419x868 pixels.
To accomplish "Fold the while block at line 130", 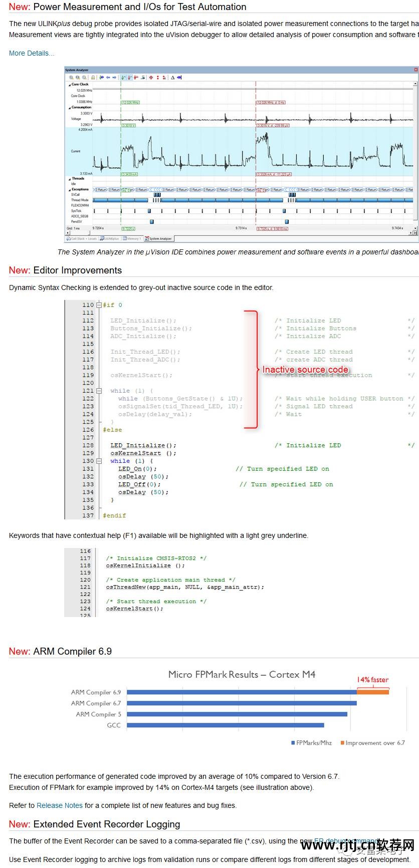I will pyautogui.click(x=99, y=461).
